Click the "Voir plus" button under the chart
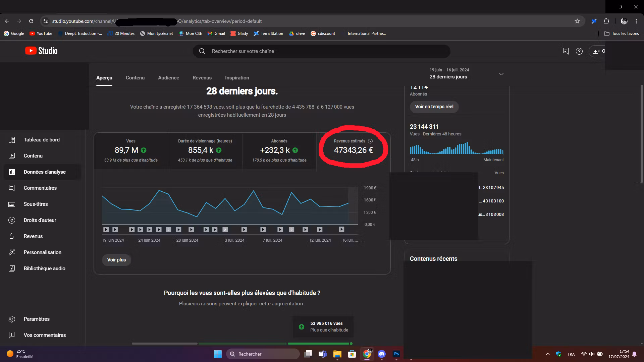644x362 pixels. coord(116,259)
